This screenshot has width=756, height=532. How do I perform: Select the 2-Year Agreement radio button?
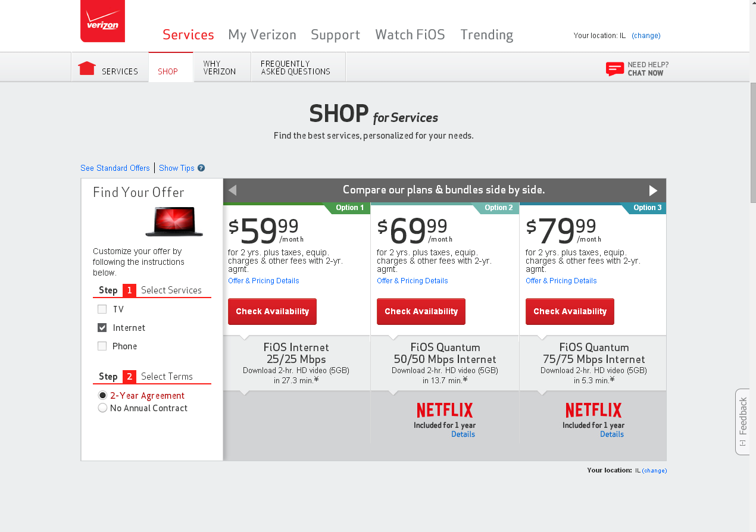(x=102, y=396)
